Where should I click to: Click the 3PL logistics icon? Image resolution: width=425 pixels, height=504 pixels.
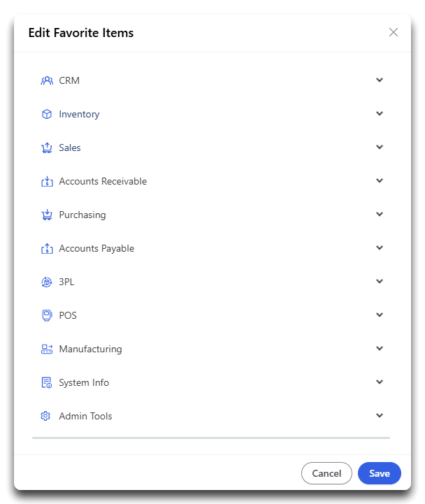tap(47, 282)
